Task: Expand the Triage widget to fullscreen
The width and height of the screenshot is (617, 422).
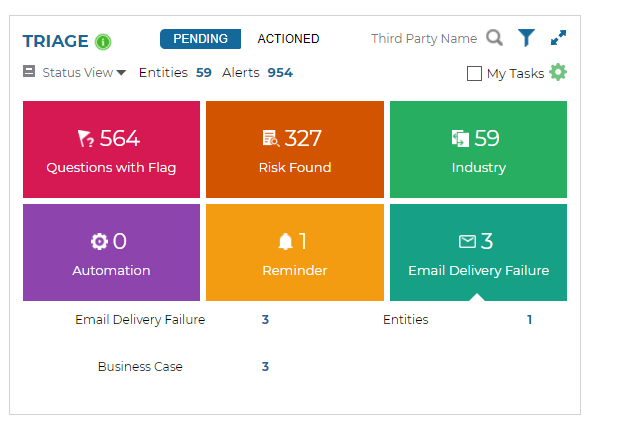Action: [x=558, y=38]
